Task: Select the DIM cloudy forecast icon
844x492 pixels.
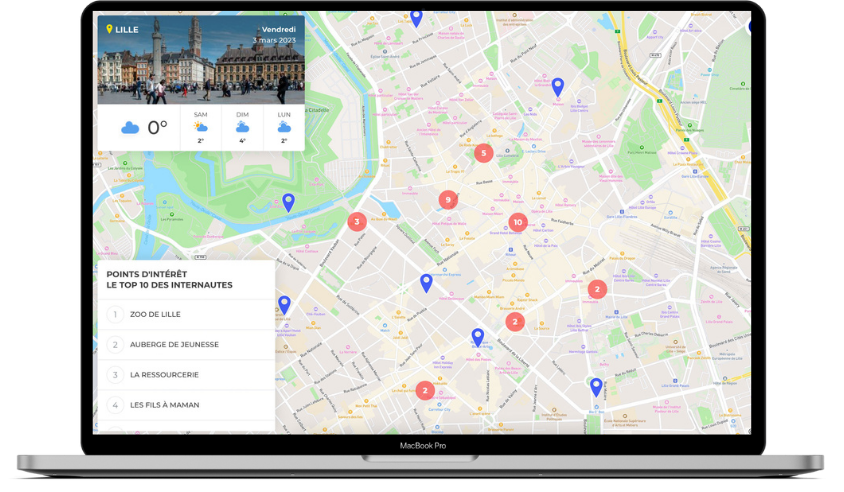Action: [242, 127]
